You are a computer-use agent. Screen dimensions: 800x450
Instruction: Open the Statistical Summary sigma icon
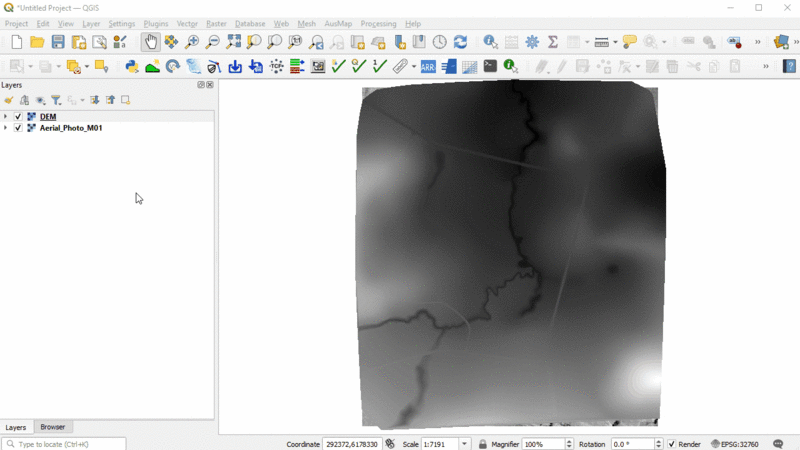coord(552,42)
